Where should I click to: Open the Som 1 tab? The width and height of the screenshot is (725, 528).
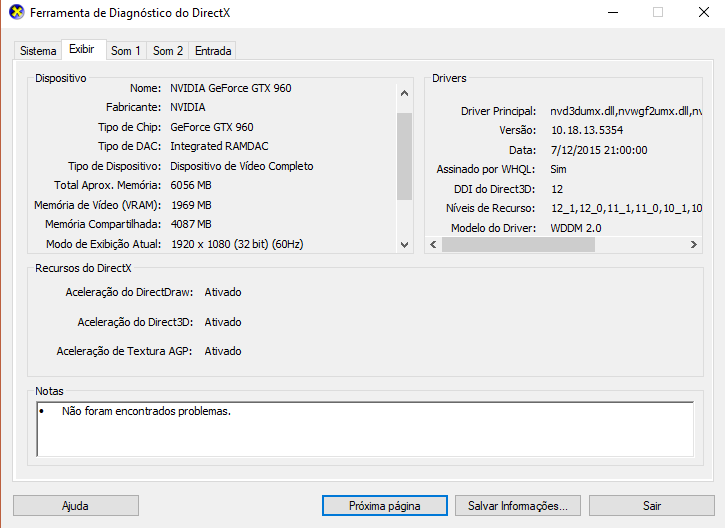(x=125, y=51)
